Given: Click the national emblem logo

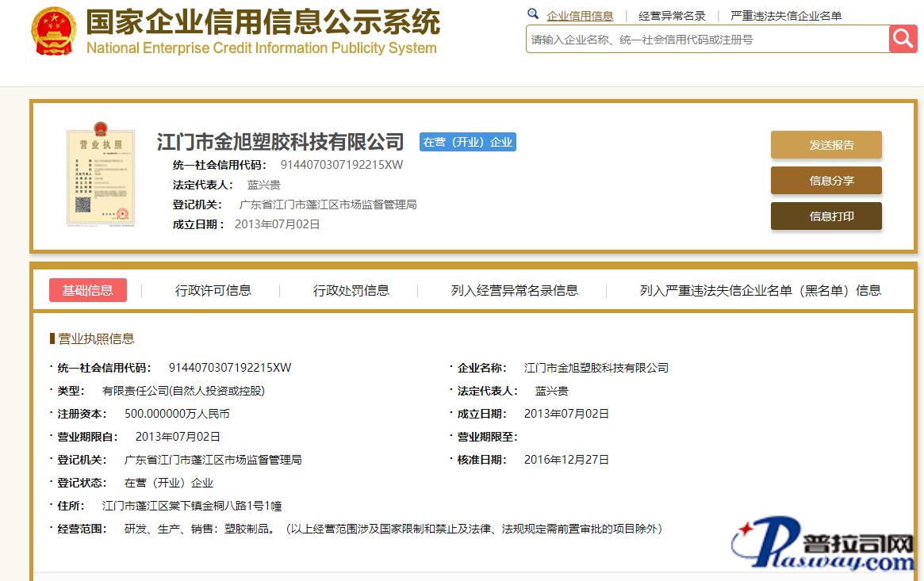Looking at the screenshot, I should pyautogui.click(x=54, y=31).
